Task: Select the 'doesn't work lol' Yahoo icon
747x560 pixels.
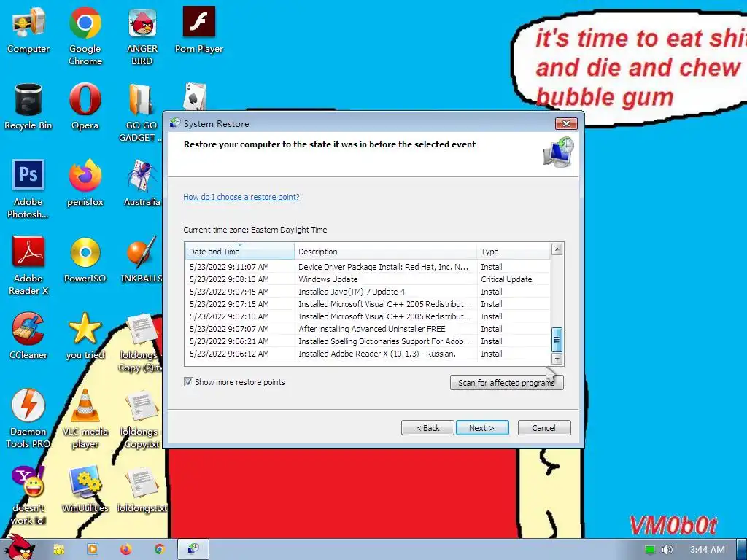Action: (x=28, y=496)
